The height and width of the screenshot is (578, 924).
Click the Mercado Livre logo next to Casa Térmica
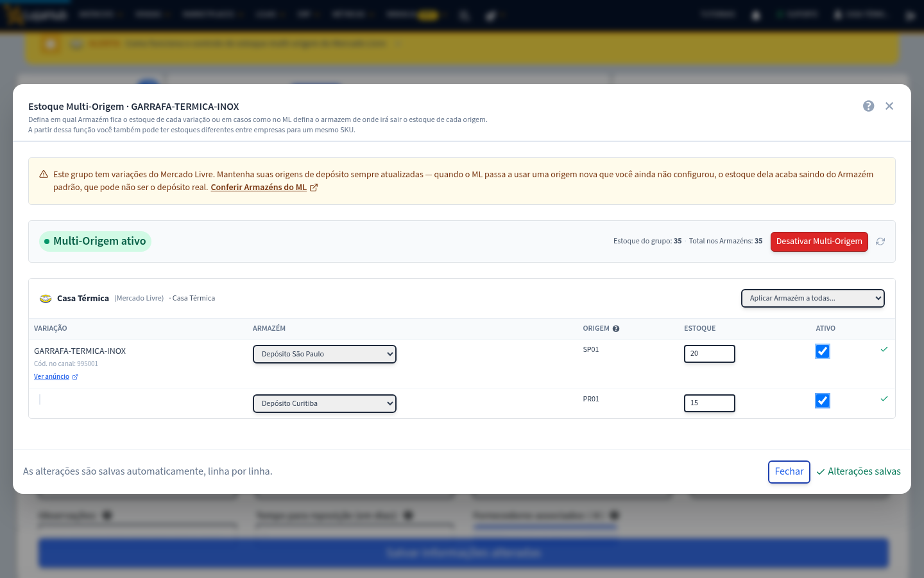tap(46, 299)
